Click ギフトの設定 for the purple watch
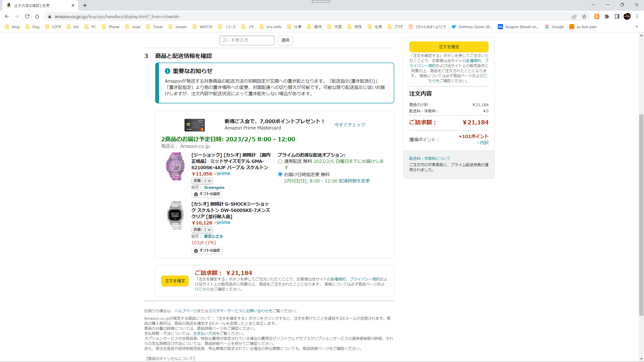The width and height of the screenshot is (644, 362). [207, 194]
